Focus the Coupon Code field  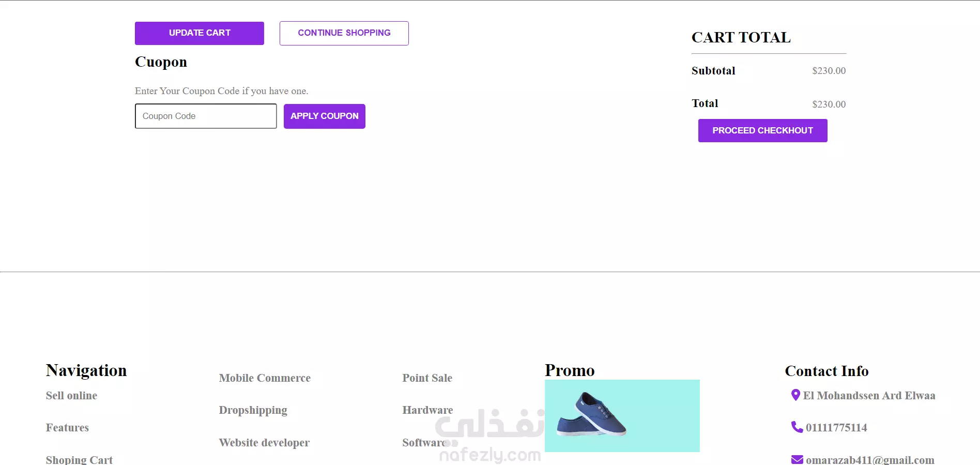(x=206, y=116)
